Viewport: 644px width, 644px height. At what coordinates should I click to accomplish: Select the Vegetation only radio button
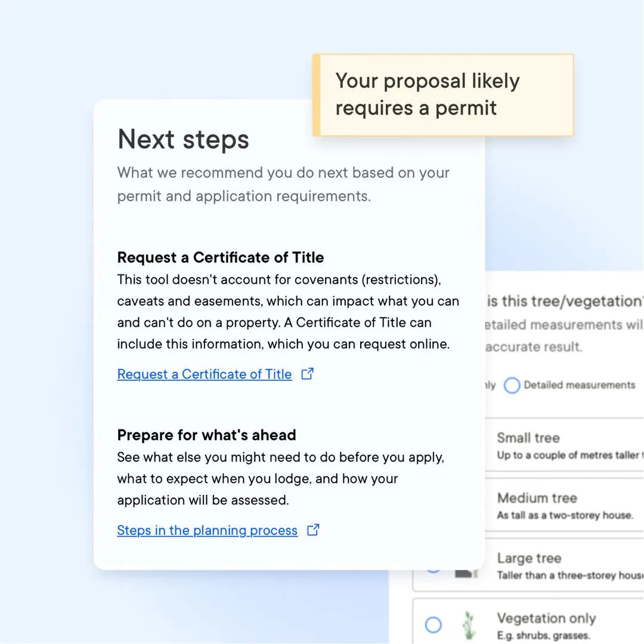coord(432,624)
